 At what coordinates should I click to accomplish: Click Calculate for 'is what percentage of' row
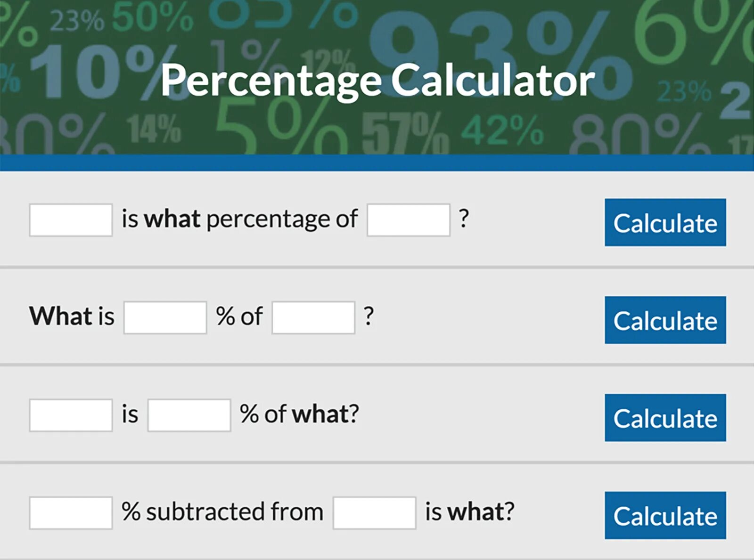pos(665,222)
